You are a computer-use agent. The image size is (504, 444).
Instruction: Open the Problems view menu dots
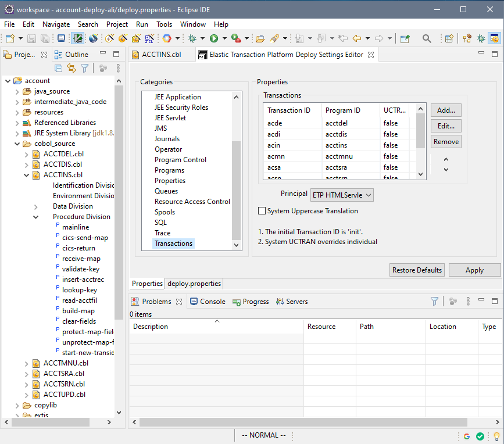pyautogui.click(x=468, y=301)
